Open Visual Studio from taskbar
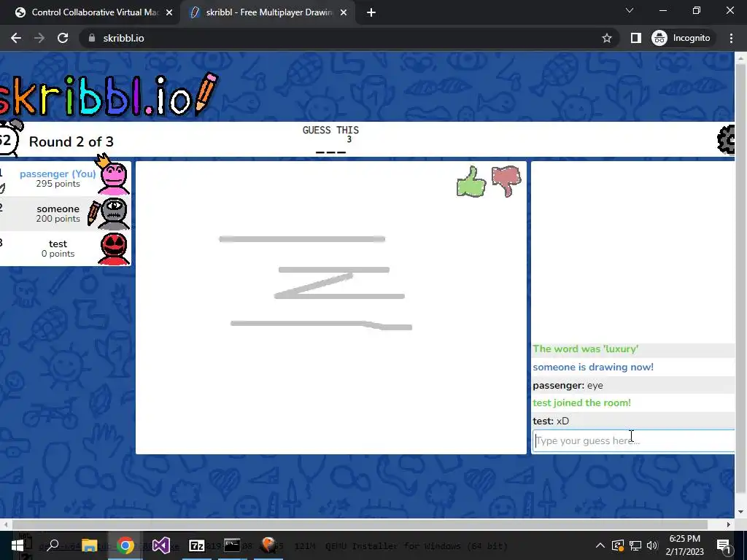This screenshot has width=747, height=560. tap(161, 545)
